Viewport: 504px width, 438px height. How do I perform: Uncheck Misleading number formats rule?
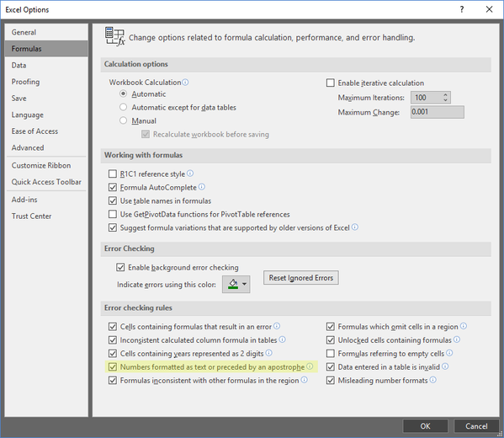330,381
